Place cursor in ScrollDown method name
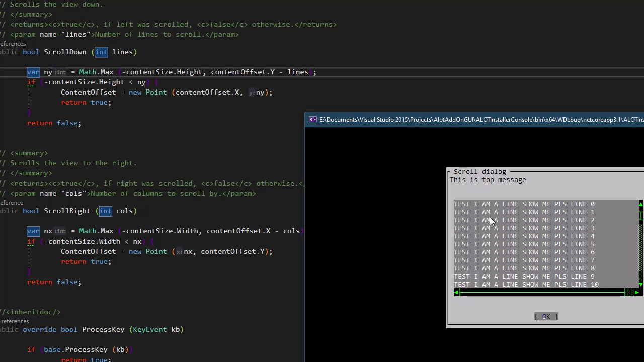 pos(65,52)
